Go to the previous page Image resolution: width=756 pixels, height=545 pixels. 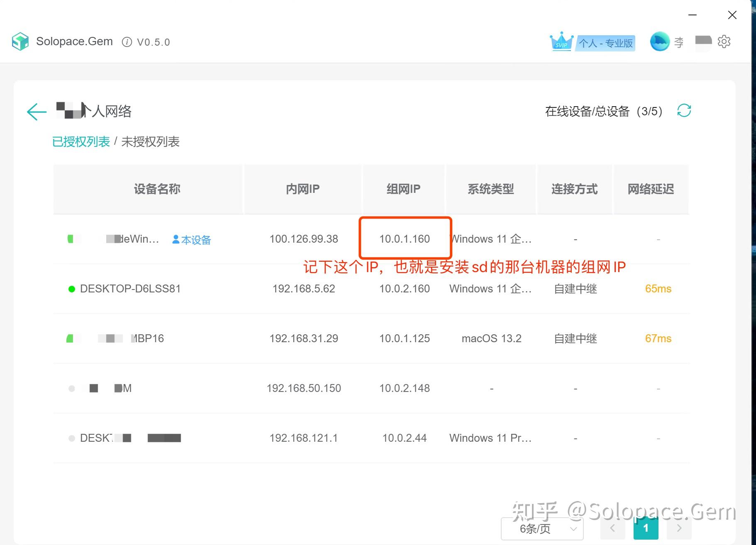[612, 528]
